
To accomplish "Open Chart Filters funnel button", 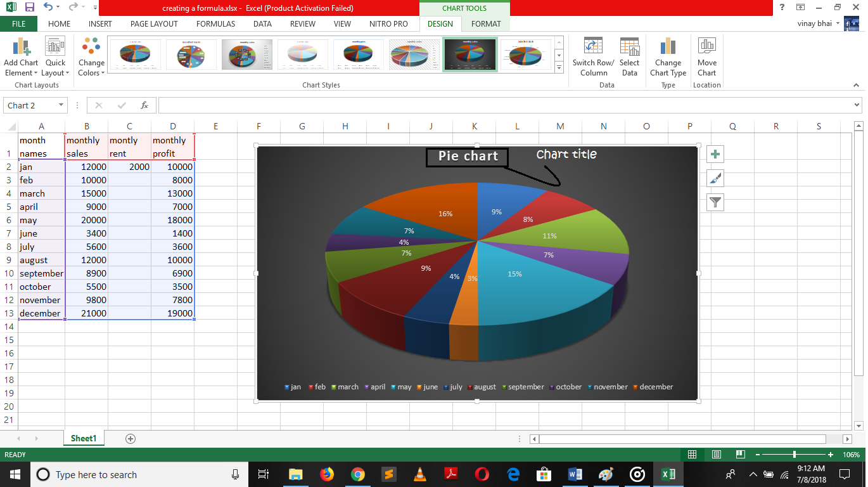I will (x=715, y=202).
